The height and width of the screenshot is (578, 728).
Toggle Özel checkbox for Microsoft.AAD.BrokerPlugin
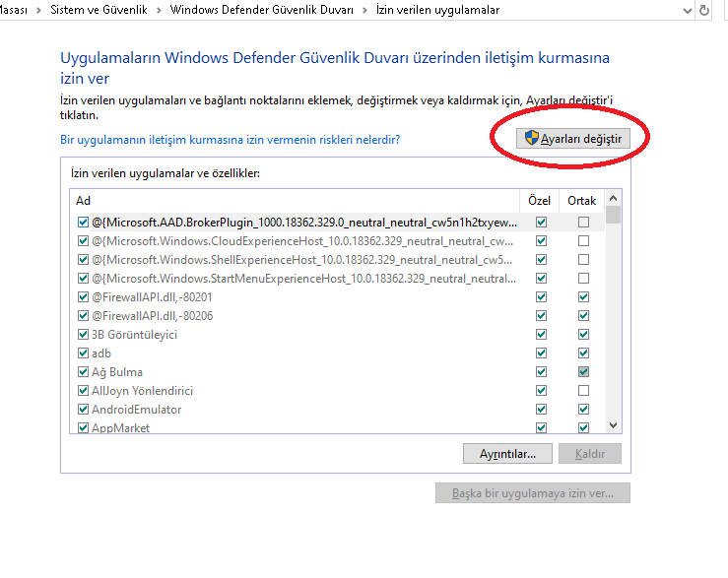tap(542, 222)
